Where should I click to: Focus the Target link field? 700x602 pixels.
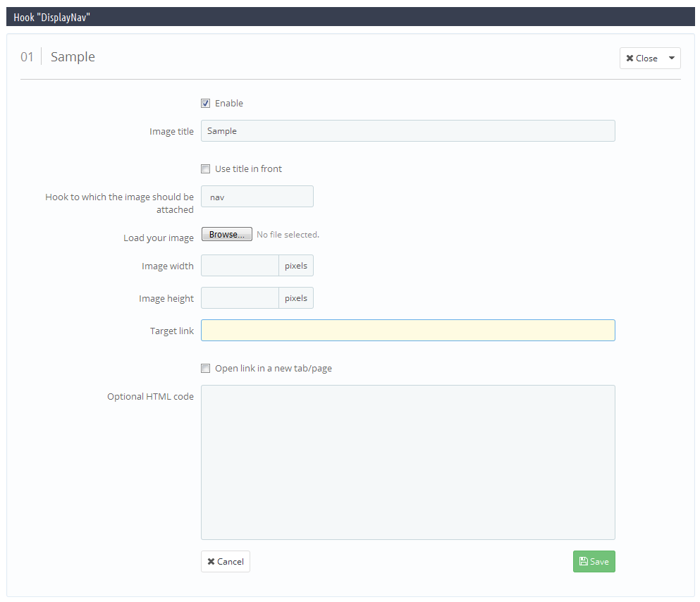click(x=407, y=330)
